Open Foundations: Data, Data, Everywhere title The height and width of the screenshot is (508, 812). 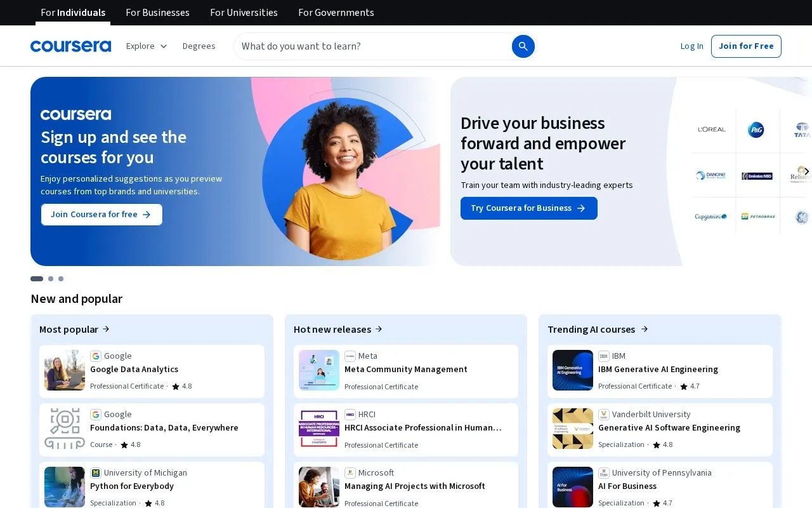click(x=164, y=428)
